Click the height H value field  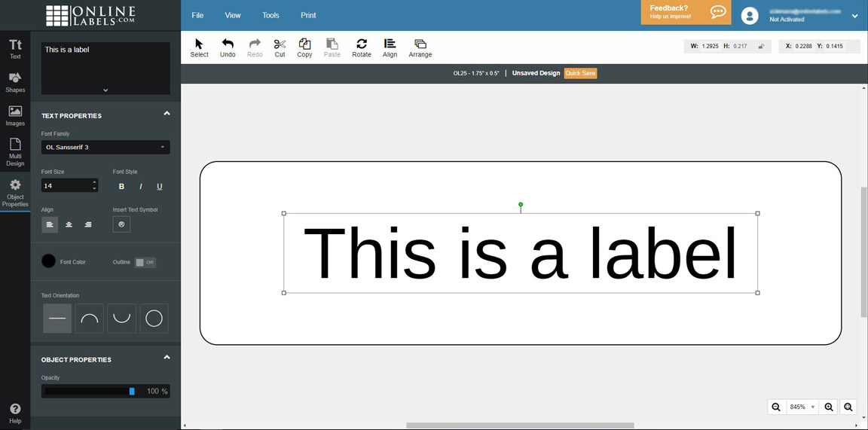tap(740, 47)
